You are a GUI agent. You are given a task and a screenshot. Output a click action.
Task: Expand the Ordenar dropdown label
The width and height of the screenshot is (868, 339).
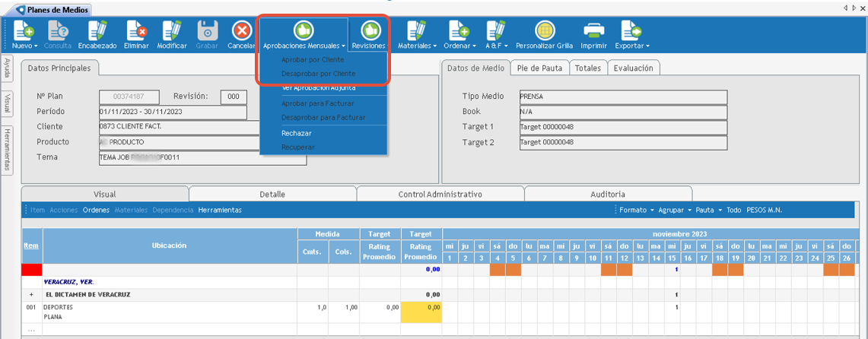[x=459, y=46]
